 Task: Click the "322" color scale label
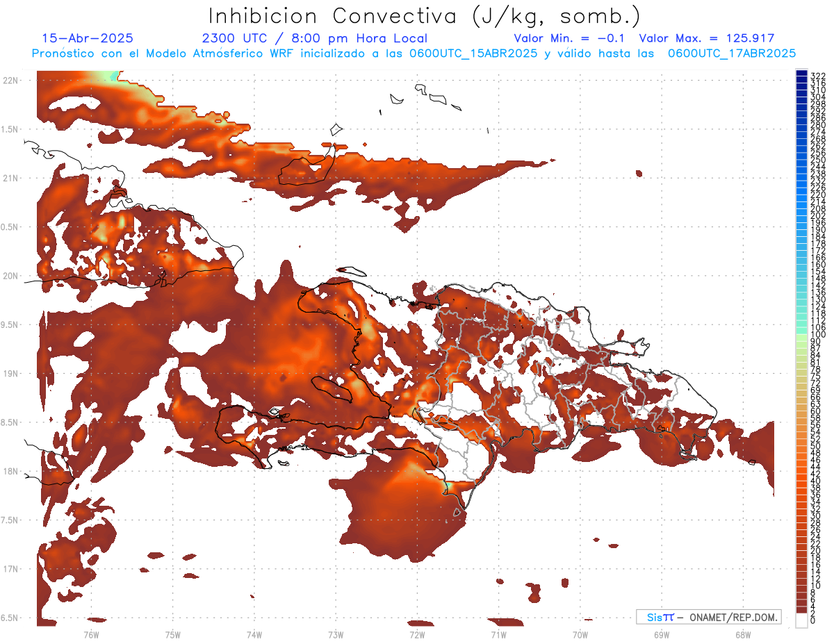(x=817, y=75)
